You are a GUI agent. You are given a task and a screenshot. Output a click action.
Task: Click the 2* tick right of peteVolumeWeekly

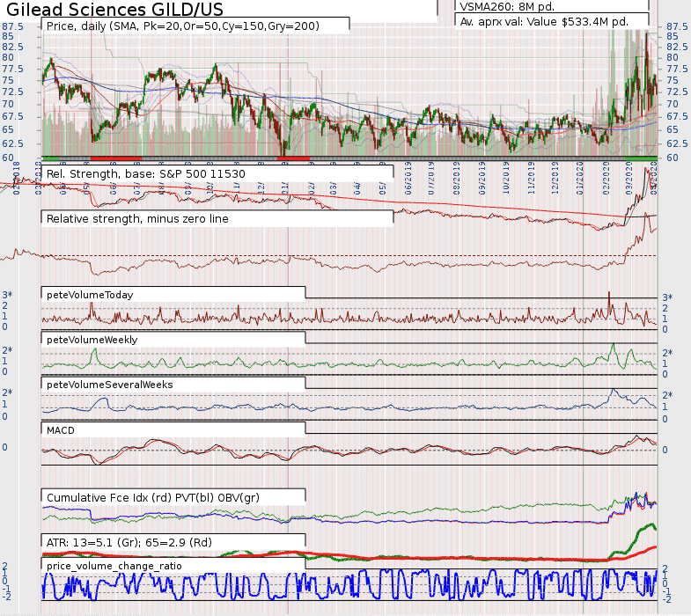pyautogui.click(x=667, y=353)
